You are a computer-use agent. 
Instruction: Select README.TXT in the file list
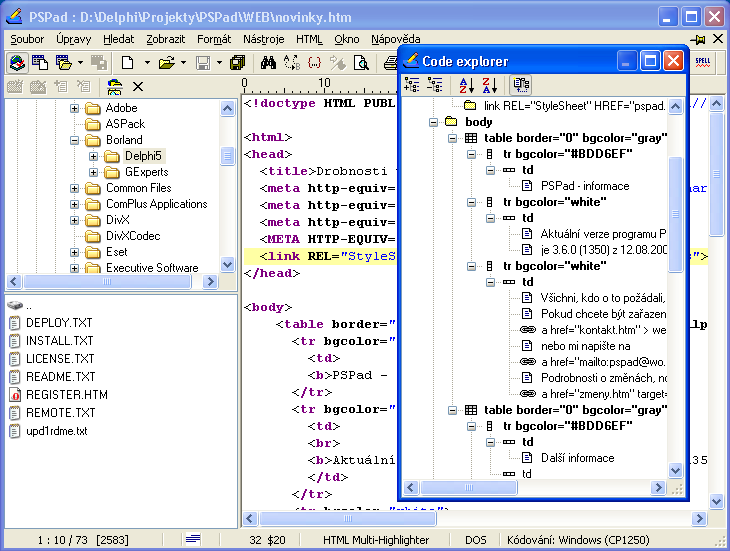click(60, 377)
